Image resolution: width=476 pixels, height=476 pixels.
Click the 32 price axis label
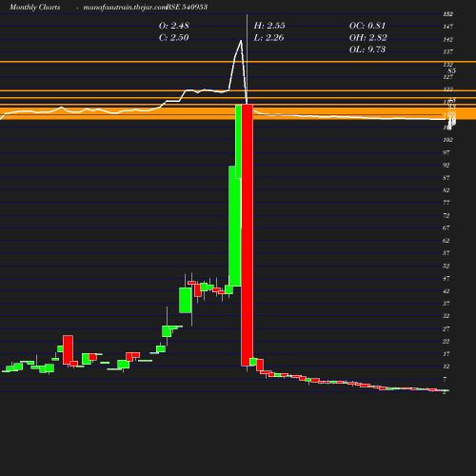446,316
